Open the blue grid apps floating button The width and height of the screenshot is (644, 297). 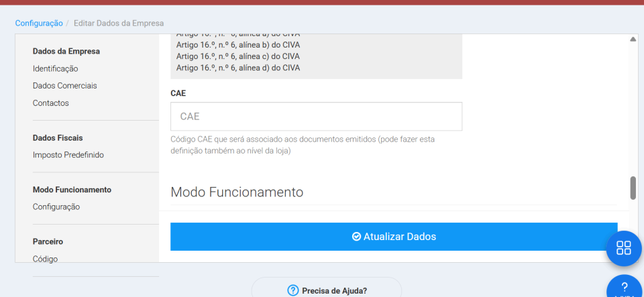pos(624,248)
